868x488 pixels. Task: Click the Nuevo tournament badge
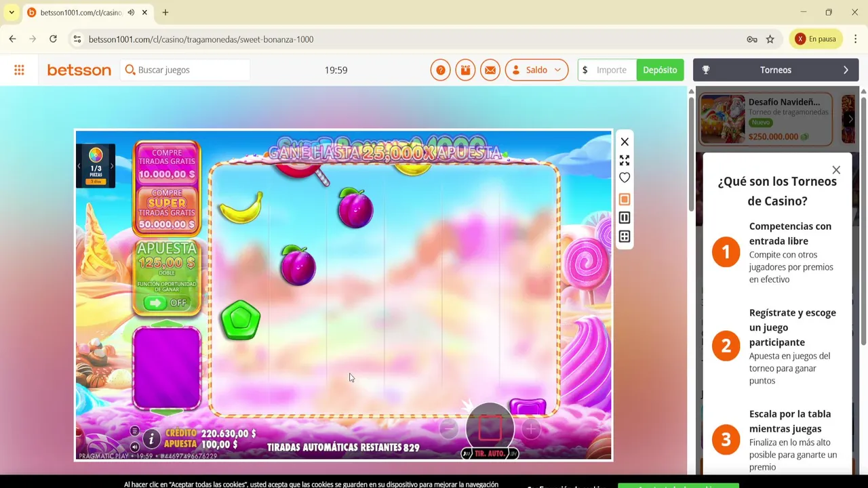tap(760, 123)
